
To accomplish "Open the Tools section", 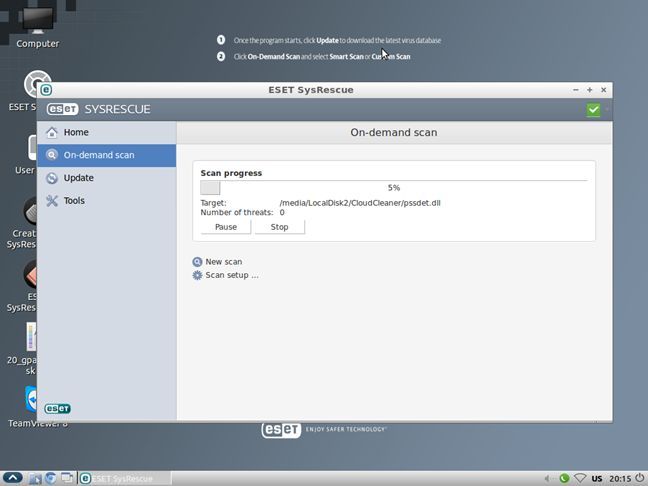I will 74,201.
